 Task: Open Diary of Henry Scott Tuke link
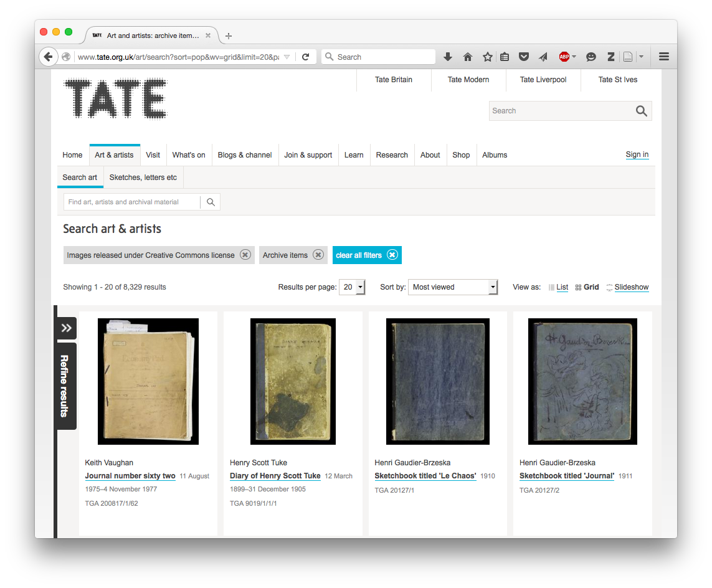point(275,476)
